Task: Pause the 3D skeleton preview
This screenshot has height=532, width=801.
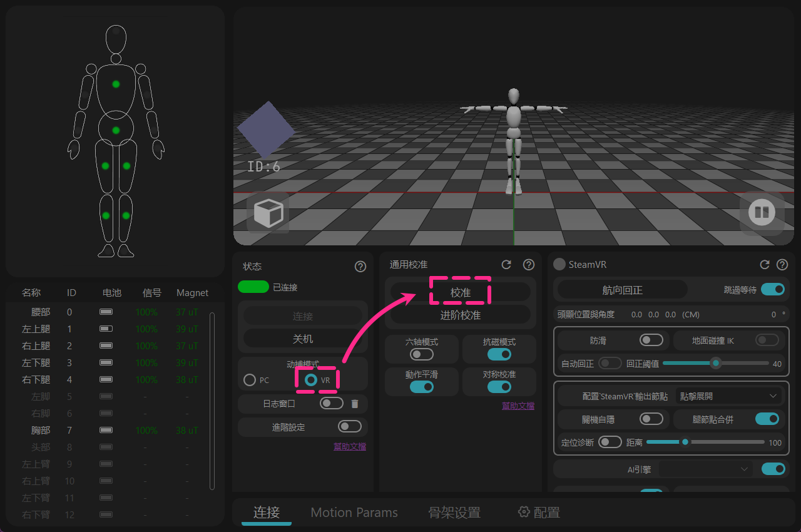Action: 762,212
